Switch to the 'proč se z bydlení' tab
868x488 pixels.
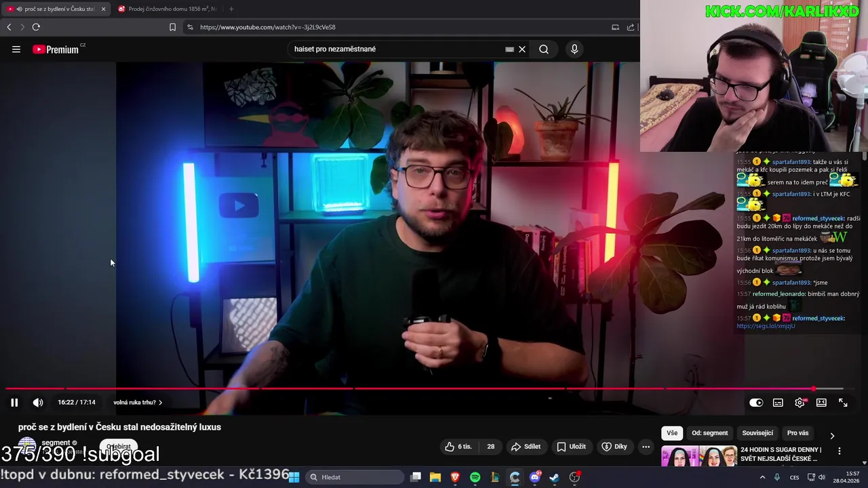[54, 9]
